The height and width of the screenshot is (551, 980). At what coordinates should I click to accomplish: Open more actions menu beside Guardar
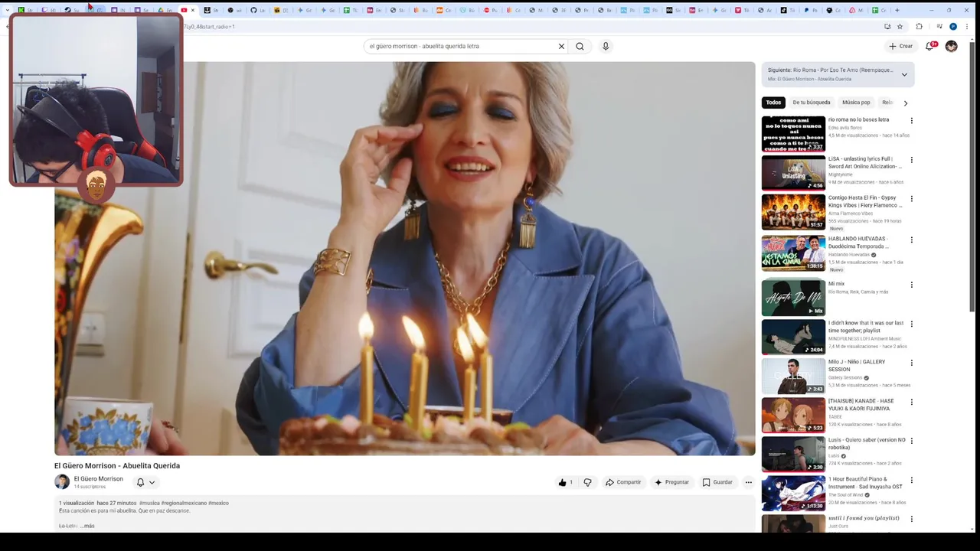[x=749, y=482]
